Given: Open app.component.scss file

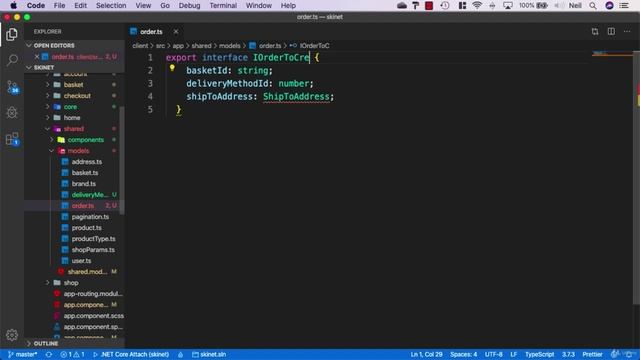Looking at the screenshot, I should click(93, 316).
